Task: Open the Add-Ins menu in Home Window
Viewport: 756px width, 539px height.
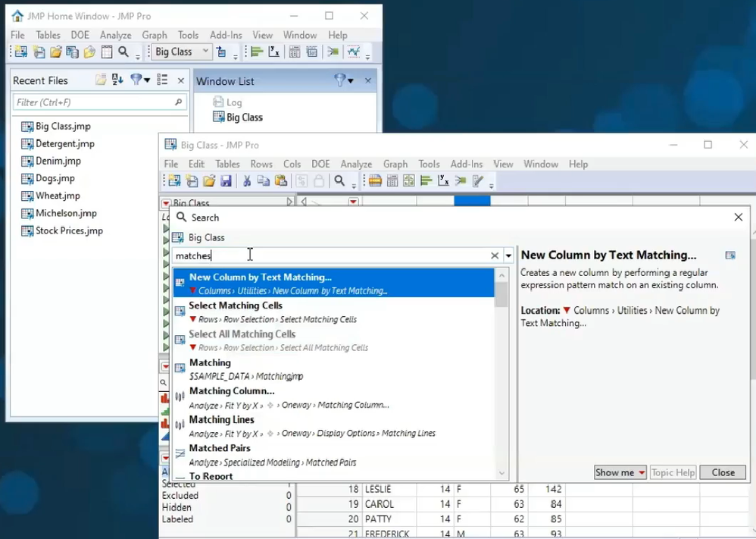Action: point(225,35)
